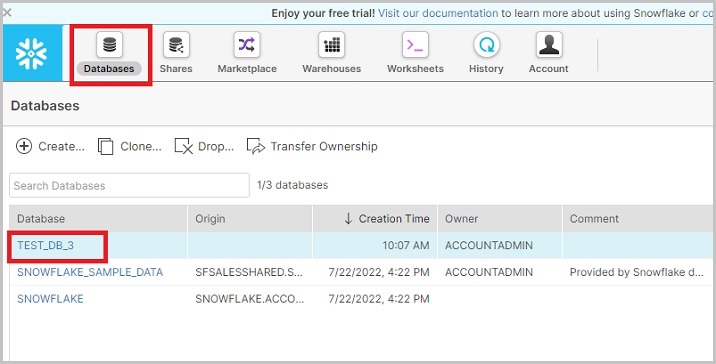Open the Account icon
The height and width of the screenshot is (364, 716).
click(x=549, y=45)
